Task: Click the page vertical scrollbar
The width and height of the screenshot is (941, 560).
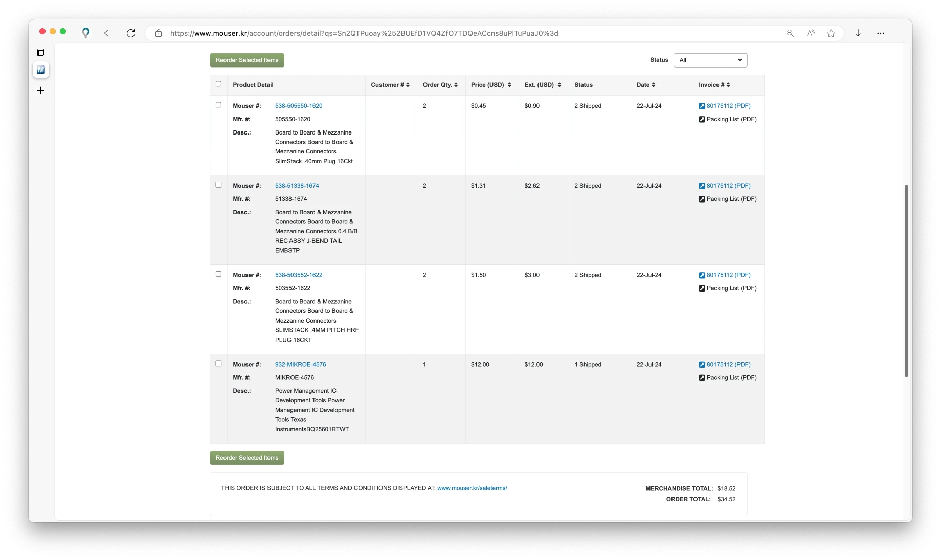Action: pos(906,281)
